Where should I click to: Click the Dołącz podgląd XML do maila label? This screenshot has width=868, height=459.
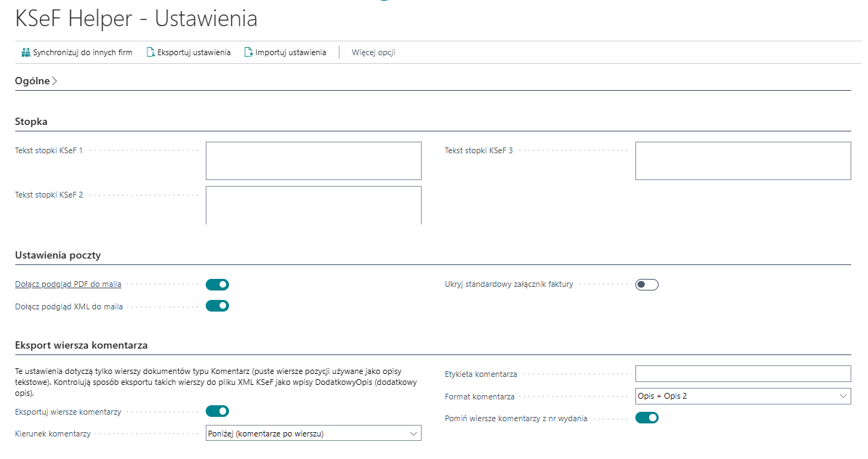coord(68,306)
